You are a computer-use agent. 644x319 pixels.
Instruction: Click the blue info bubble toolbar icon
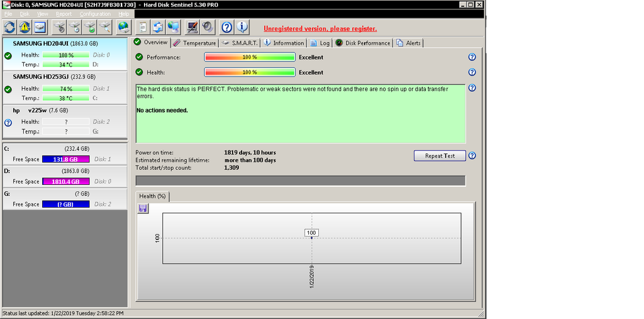(x=242, y=28)
